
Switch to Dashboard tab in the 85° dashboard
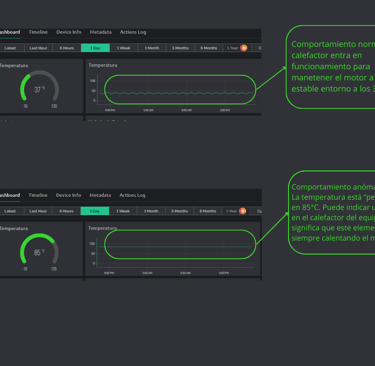point(10,195)
